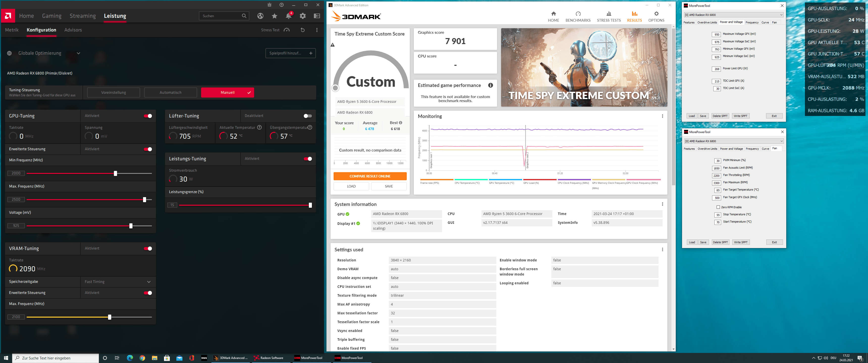Viewport: 868px width, 363px height.
Task: Switch to Gaming tab
Action: pos(51,16)
